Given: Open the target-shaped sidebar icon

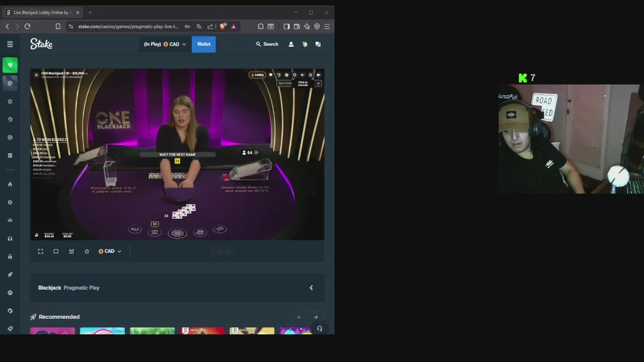Looking at the screenshot, I should [x=10, y=138].
